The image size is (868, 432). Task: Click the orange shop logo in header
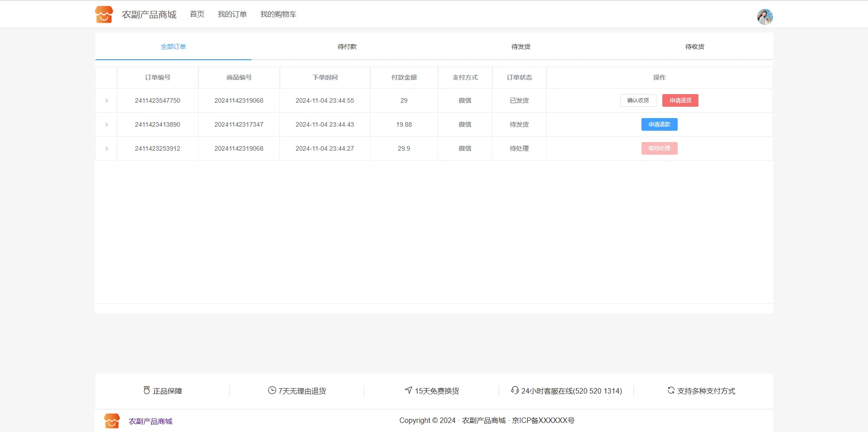(x=104, y=14)
